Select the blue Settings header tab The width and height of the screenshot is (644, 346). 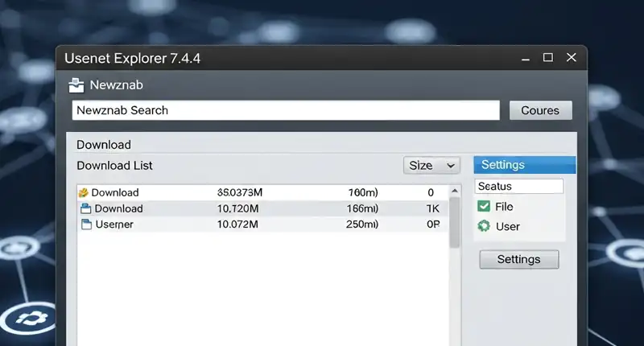[x=525, y=165]
